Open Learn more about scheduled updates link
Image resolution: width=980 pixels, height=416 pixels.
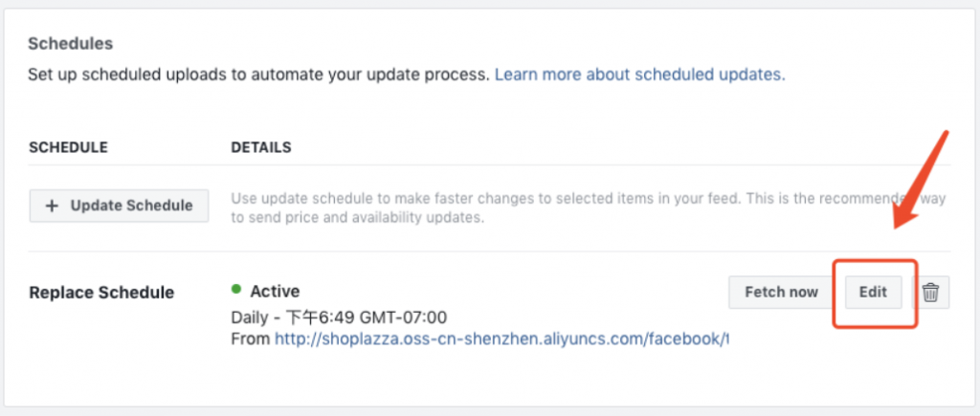pyautogui.click(x=639, y=76)
